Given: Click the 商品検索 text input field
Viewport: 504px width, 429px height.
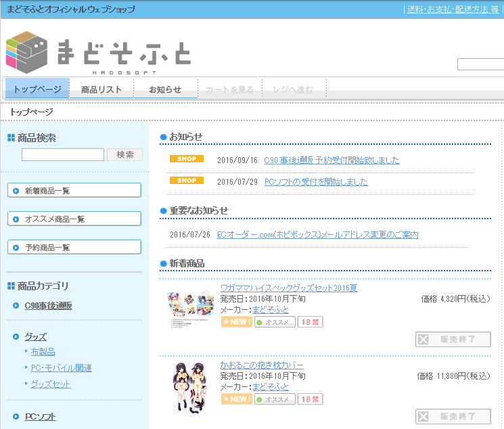Looking at the screenshot, I should [63, 155].
